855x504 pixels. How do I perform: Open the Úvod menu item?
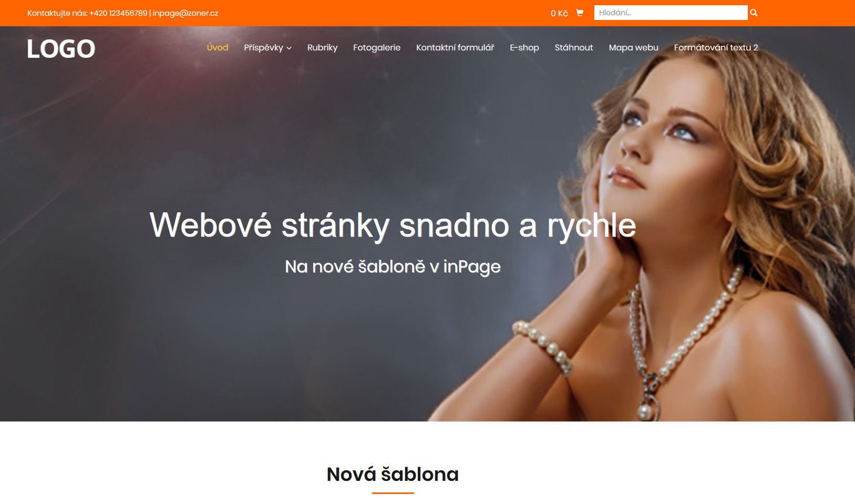(218, 47)
